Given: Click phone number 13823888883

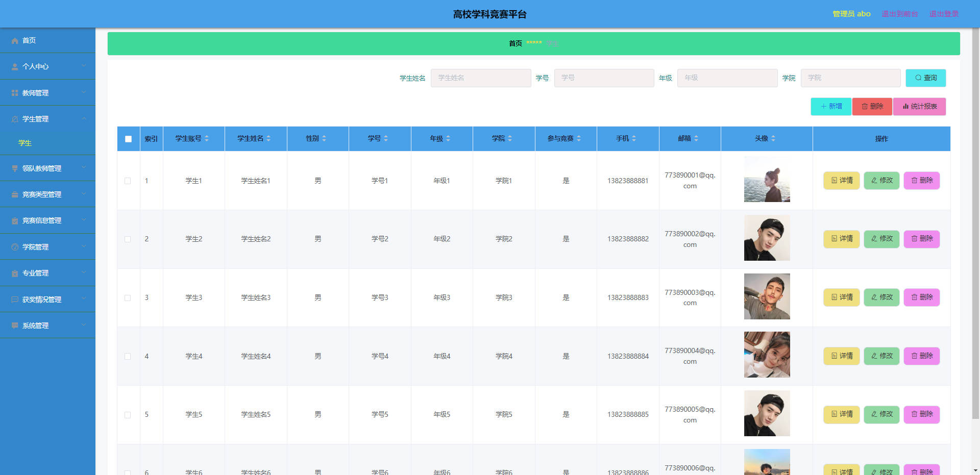Looking at the screenshot, I should click(x=628, y=298).
